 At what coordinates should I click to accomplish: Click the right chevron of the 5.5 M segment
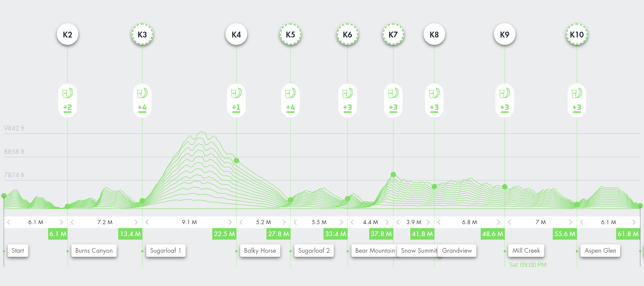pyautogui.click(x=341, y=222)
